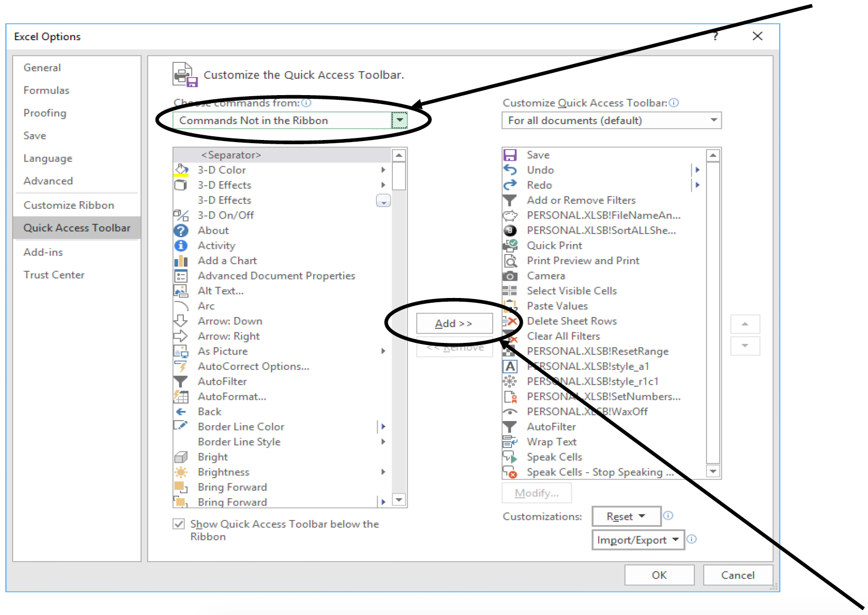Select the Redo arrow icon

[510, 185]
